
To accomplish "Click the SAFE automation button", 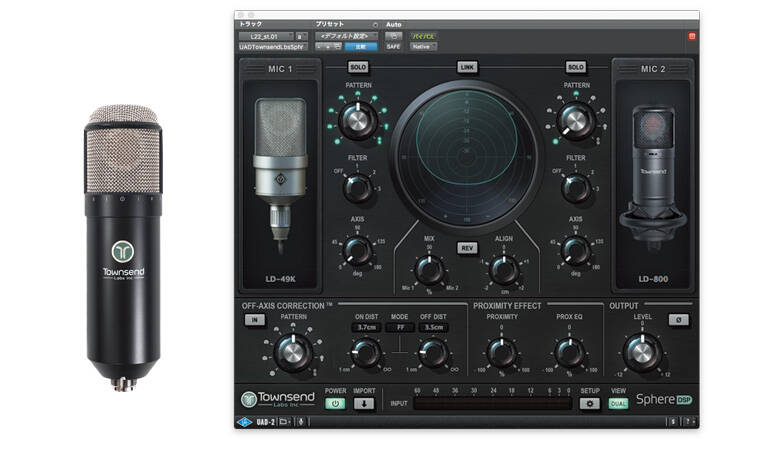I will click(x=393, y=47).
